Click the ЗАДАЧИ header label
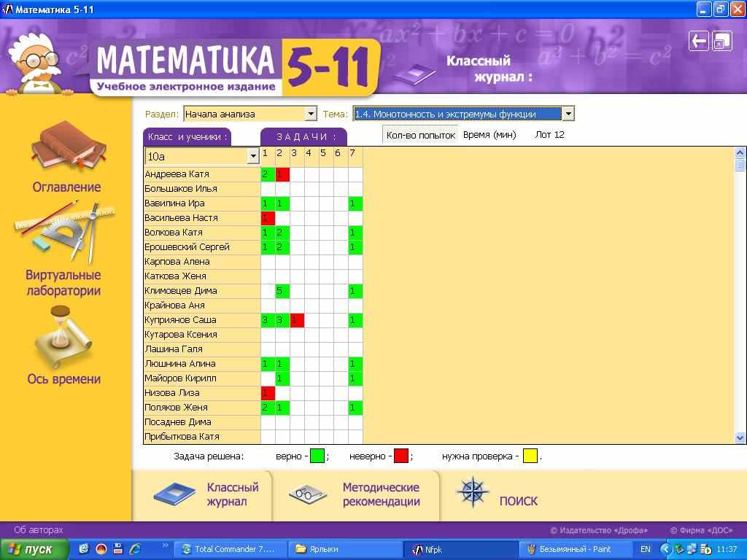The image size is (747, 560). (303, 137)
